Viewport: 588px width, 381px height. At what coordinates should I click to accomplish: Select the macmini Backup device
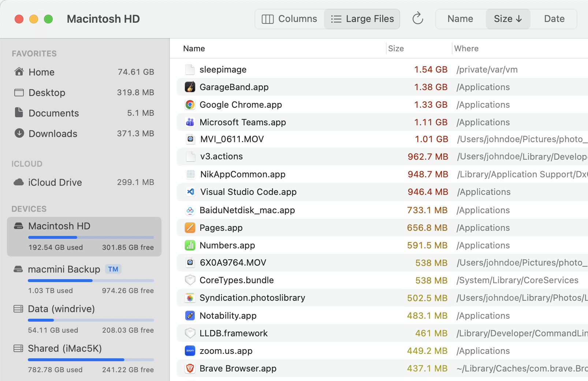[x=84, y=280]
